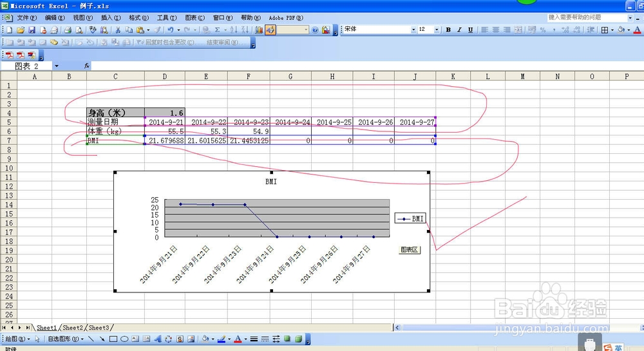Open the Chart Wizard icon
The height and width of the screenshot is (351, 644).
pyautogui.click(x=259, y=30)
